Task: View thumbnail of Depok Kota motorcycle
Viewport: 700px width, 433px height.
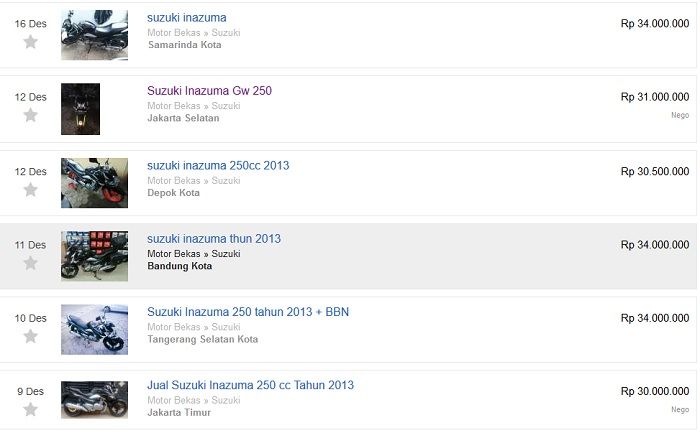Action: (94, 183)
